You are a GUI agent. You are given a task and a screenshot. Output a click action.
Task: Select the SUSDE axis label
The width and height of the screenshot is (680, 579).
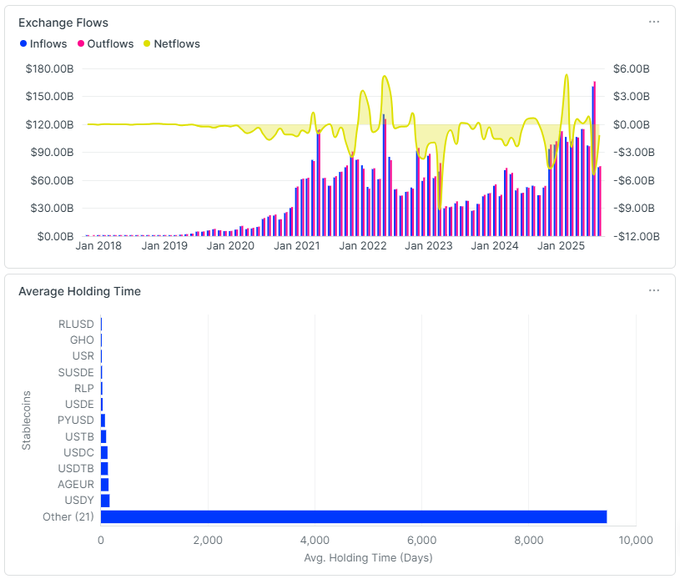(x=76, y=372)
